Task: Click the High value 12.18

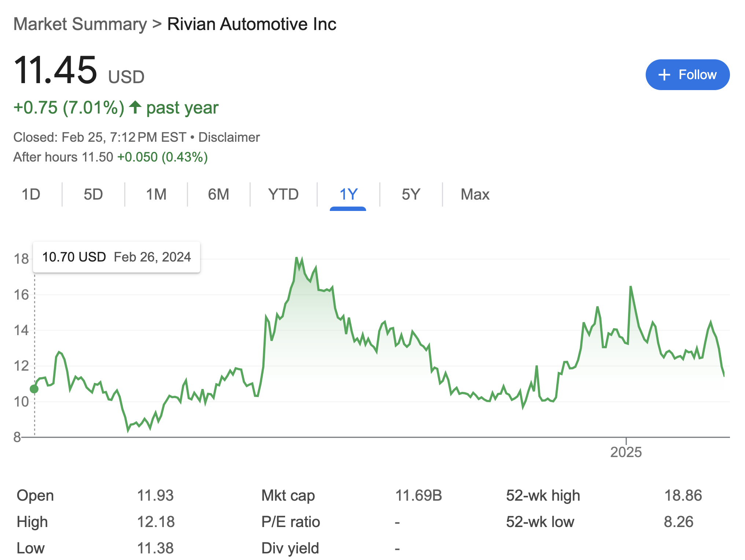Action: click(156, 522)
